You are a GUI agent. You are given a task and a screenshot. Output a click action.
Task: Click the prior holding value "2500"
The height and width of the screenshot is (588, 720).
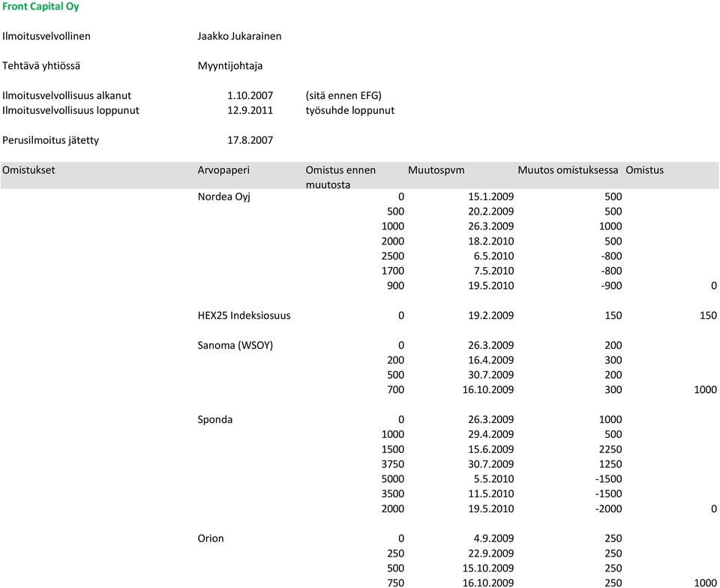(392, 256)
